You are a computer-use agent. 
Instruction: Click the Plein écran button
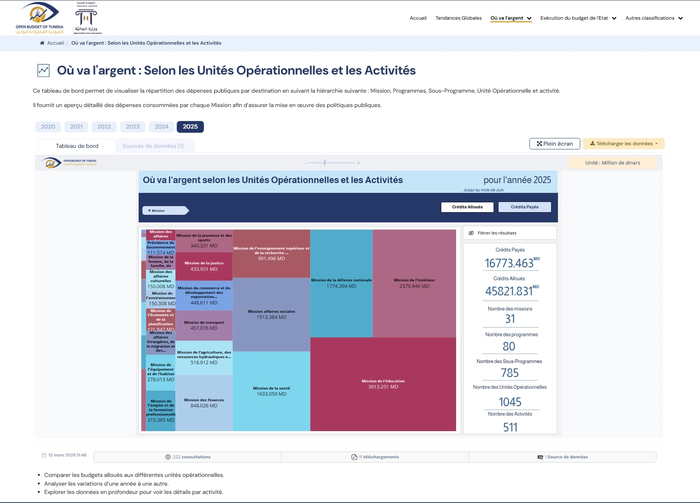554,144
